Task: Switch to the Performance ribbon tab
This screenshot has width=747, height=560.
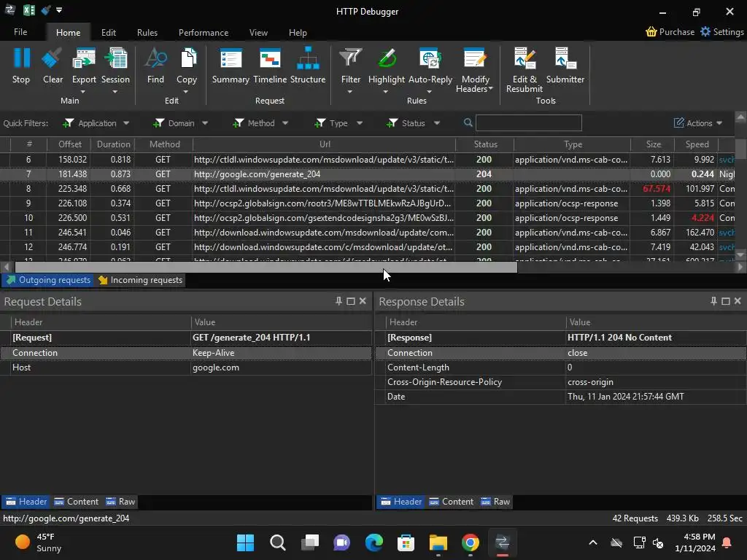Action: pos(204,32)
